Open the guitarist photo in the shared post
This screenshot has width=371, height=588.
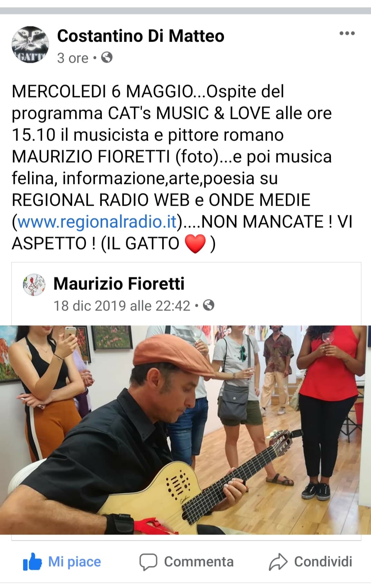point(185,430)
